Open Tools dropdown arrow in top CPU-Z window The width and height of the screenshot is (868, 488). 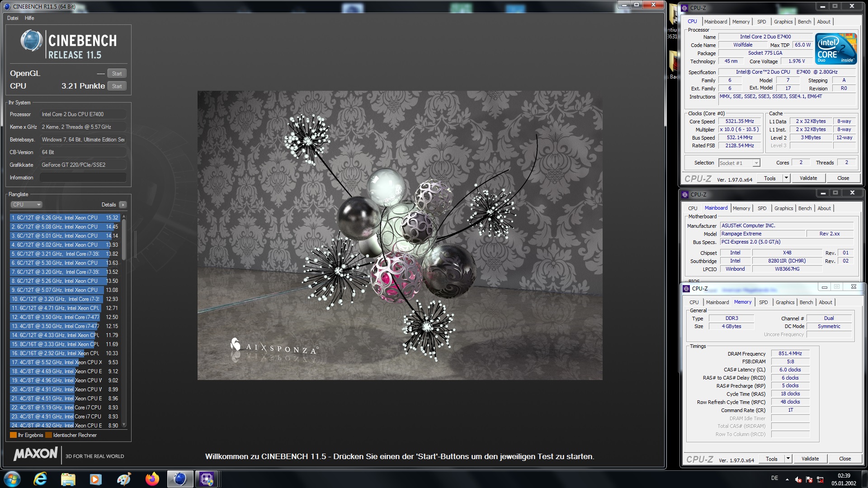coord(786,178)
